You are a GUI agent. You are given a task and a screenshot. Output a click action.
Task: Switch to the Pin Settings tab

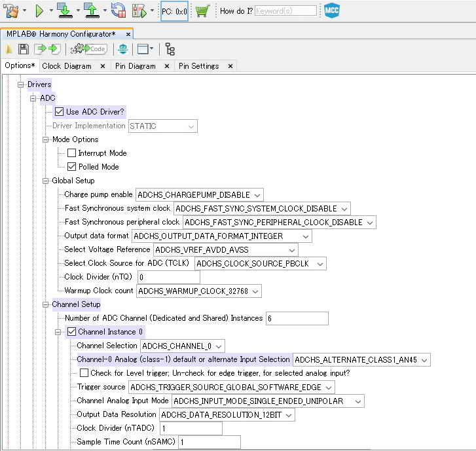point(198,66)
